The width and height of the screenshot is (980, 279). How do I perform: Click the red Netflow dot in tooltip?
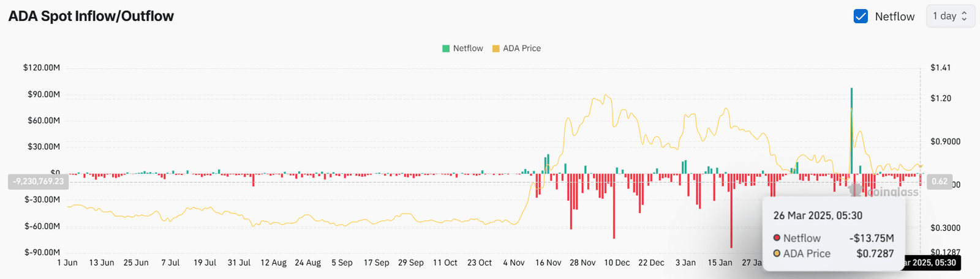(777, 238)
